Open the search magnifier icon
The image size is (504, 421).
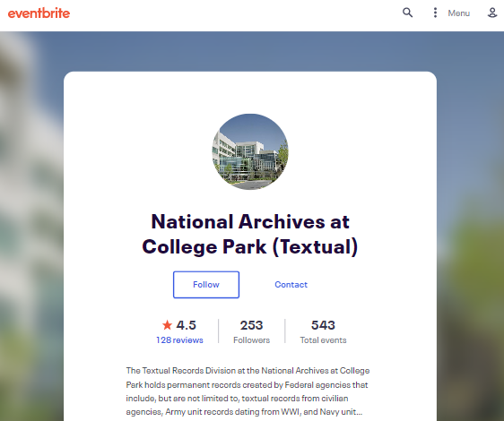(407, 13)
